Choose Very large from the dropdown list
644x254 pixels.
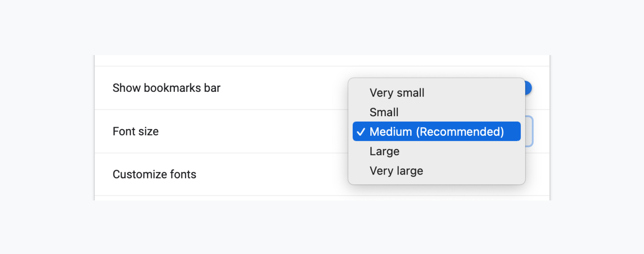pyautogui.click(x=396, y=171)
